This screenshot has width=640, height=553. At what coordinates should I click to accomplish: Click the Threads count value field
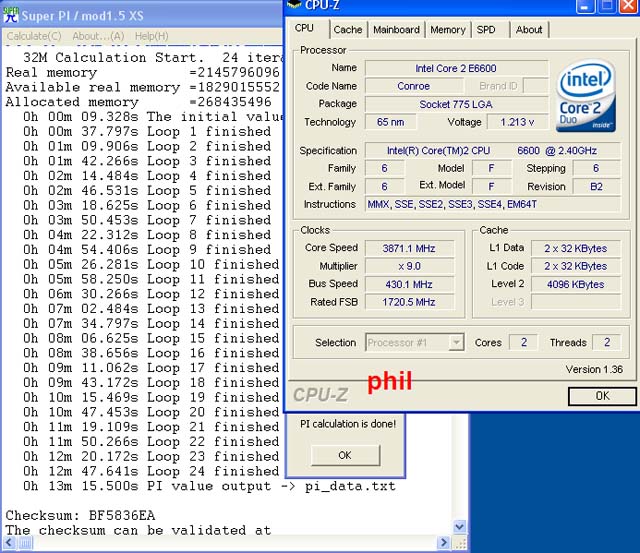tap(607, 342)
